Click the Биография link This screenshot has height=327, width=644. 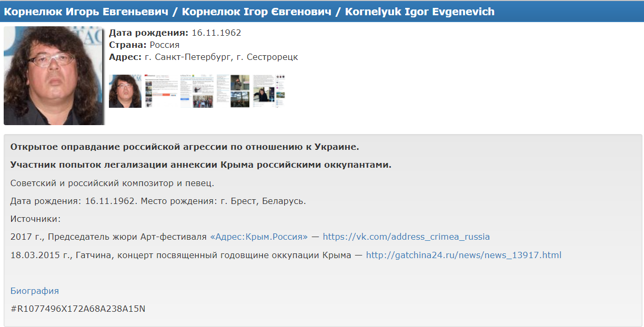coord(35,291)
